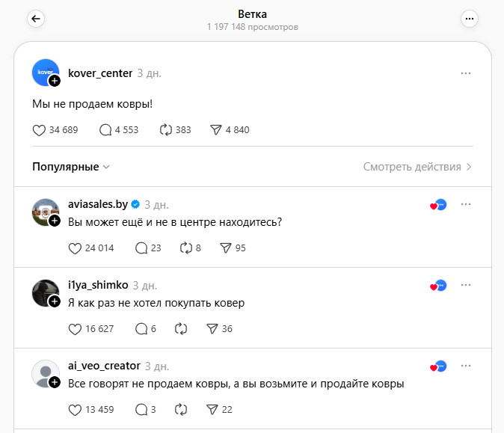Open the aviasales.by profile link
Viewport: 504px width, 433px height.
(98, 204)
